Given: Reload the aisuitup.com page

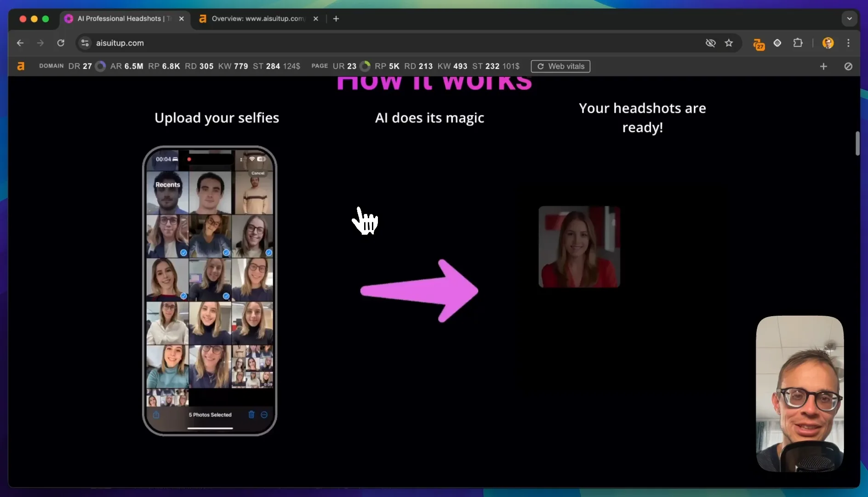Looking at the screenshot, I should click(x=61, y=43).
